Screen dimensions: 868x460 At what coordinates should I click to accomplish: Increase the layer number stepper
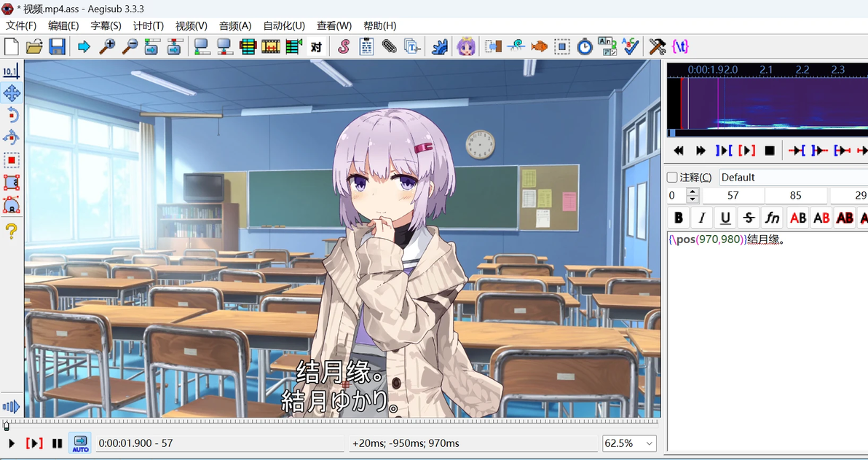coord(693,191)
